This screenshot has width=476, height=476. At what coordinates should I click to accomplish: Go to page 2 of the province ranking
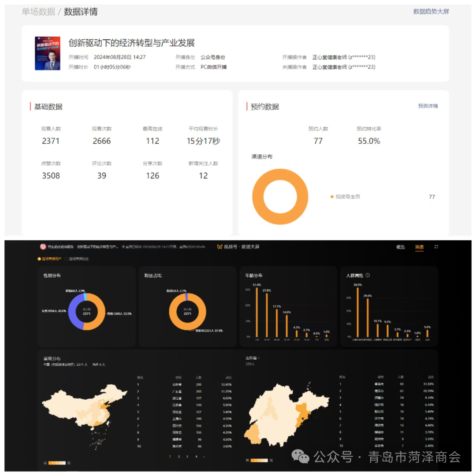coord(178,457)
